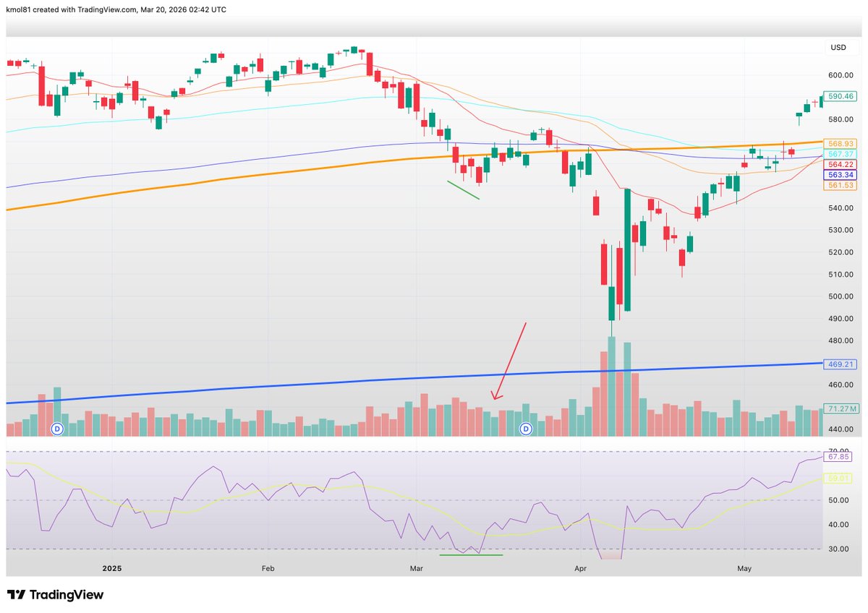Click the 2025 label on the time axis
The width and height of the screenshot is (868, 613).
point(111,568)
